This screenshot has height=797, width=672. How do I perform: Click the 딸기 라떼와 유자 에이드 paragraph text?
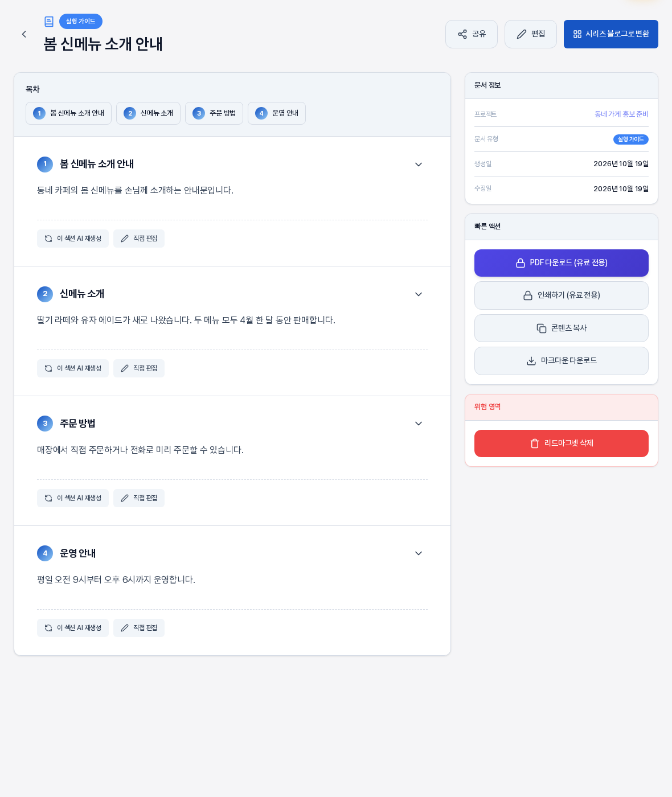(186, 321)
